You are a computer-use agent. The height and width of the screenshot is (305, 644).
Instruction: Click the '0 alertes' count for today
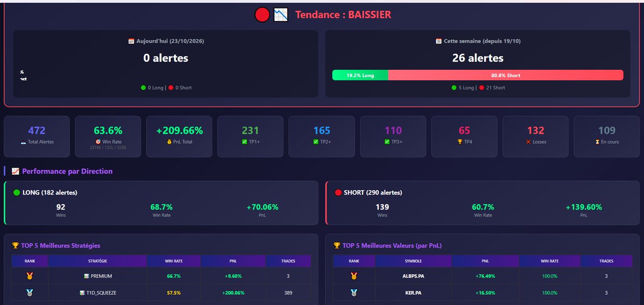pyautogui.click(x=166, y=58)
